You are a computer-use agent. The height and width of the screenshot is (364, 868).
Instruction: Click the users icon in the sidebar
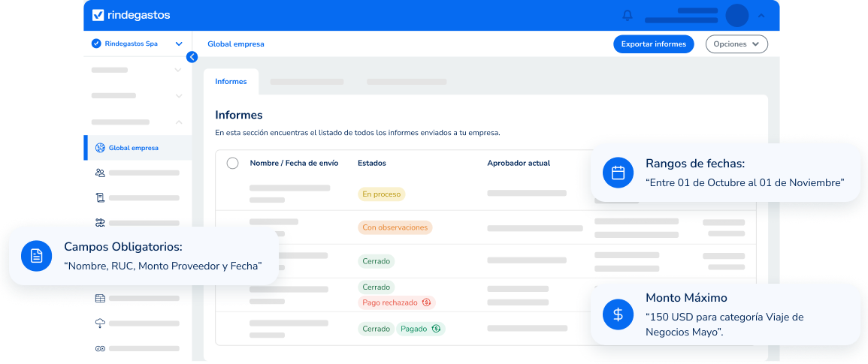point(100,173)
